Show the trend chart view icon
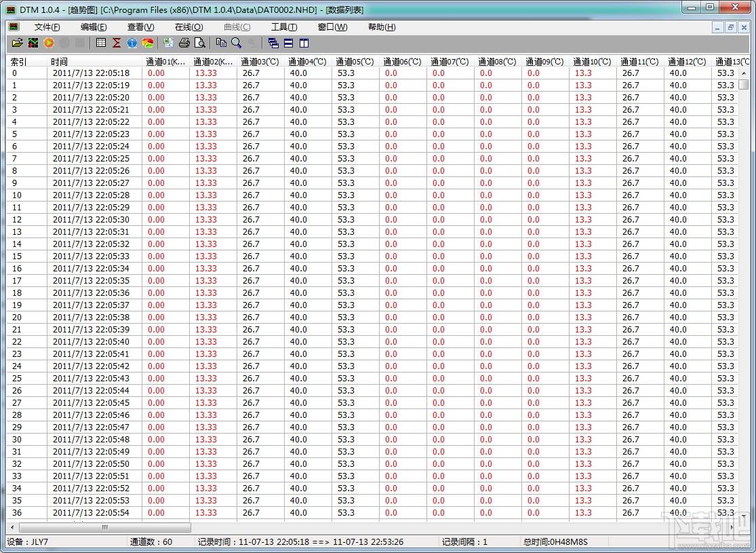This screenshot has height=553, width=756. (33, 43)
